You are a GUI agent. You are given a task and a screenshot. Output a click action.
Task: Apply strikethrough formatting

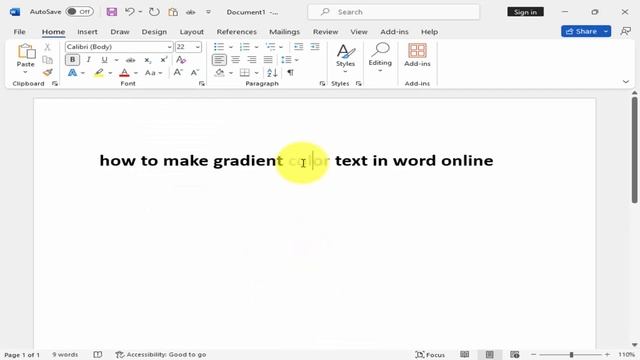(131, 60)
